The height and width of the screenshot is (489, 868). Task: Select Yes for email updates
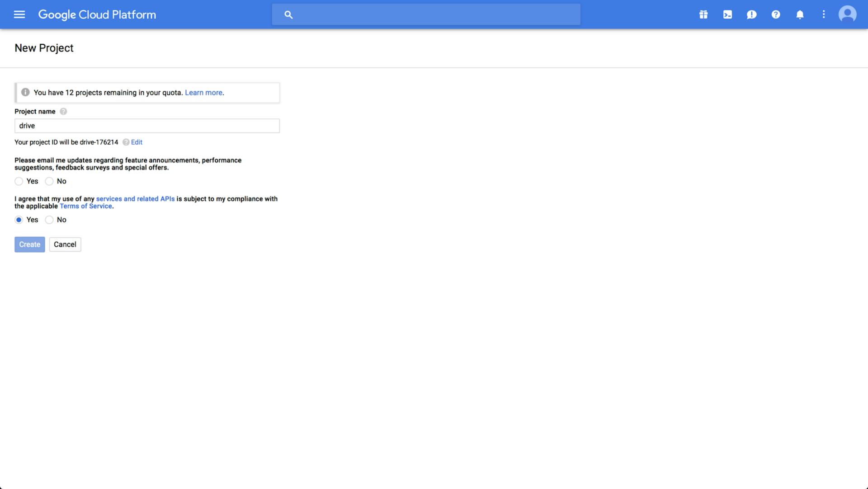tap(19, 181)
